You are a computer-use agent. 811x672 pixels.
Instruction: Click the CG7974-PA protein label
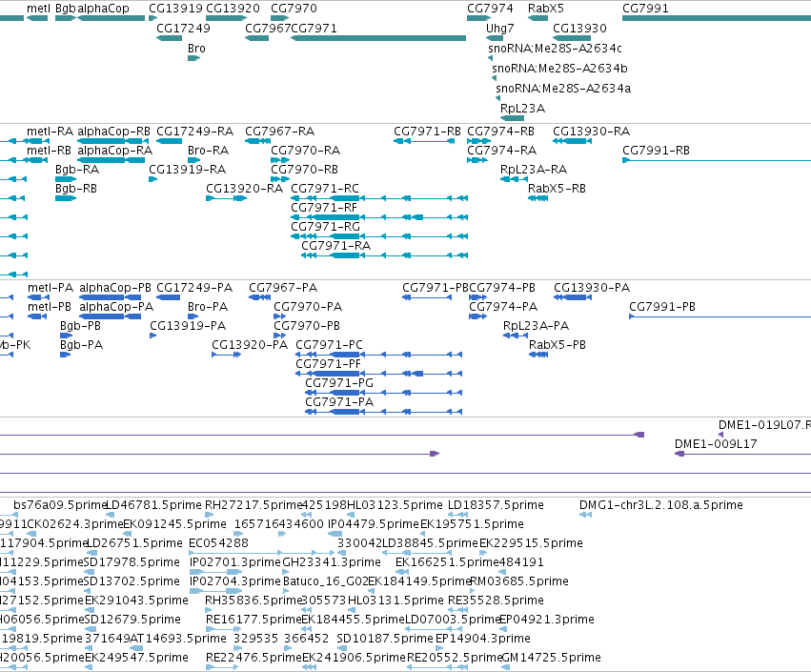click(x=503, y=307)
